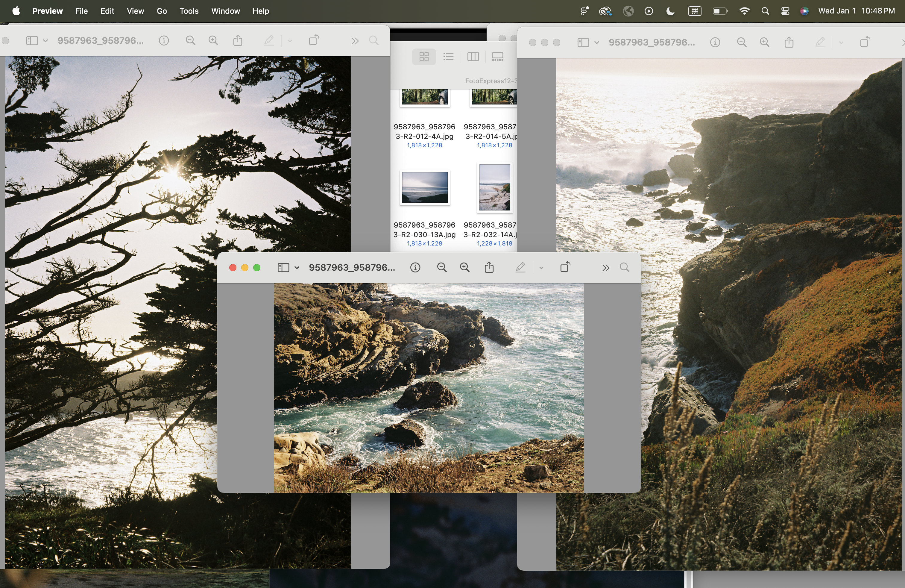
Task: Open the search field in front window
Action: (x=624, y=267)
